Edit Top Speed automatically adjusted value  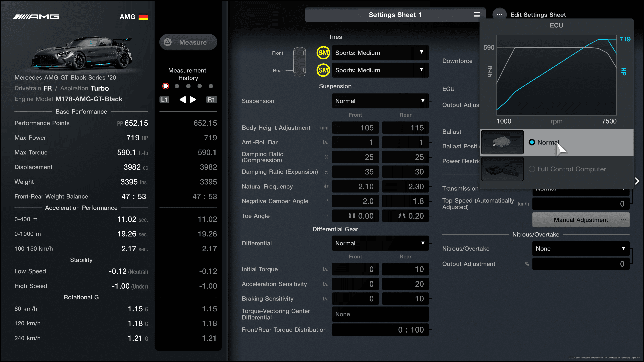[x=581, y=204]
